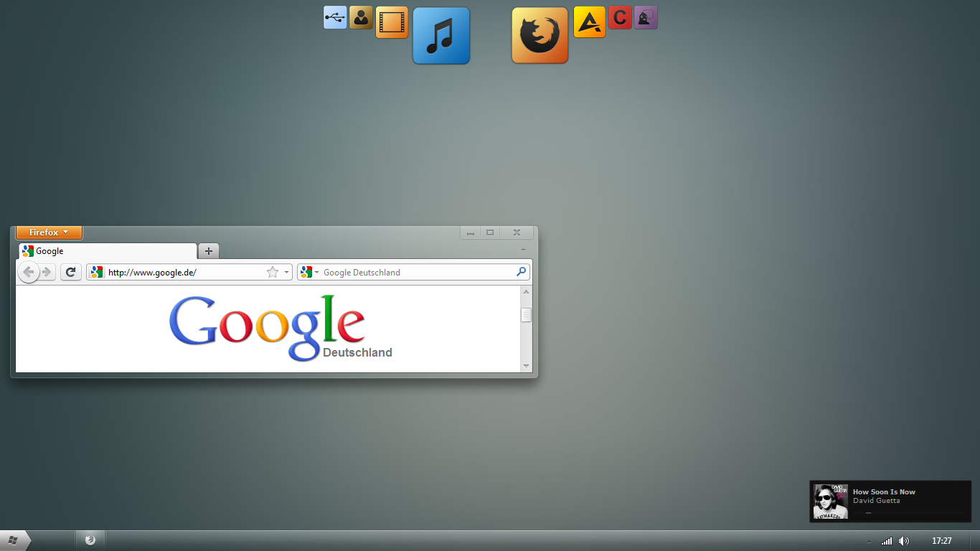Open the red C dock icon

click(x=620, y=17)
